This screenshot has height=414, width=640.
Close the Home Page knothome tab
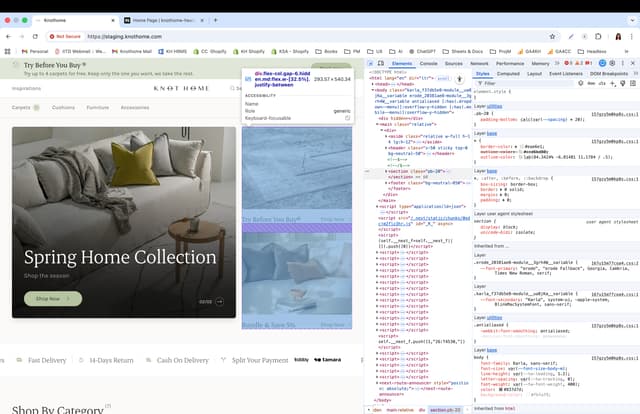click(x=202, y=20)
